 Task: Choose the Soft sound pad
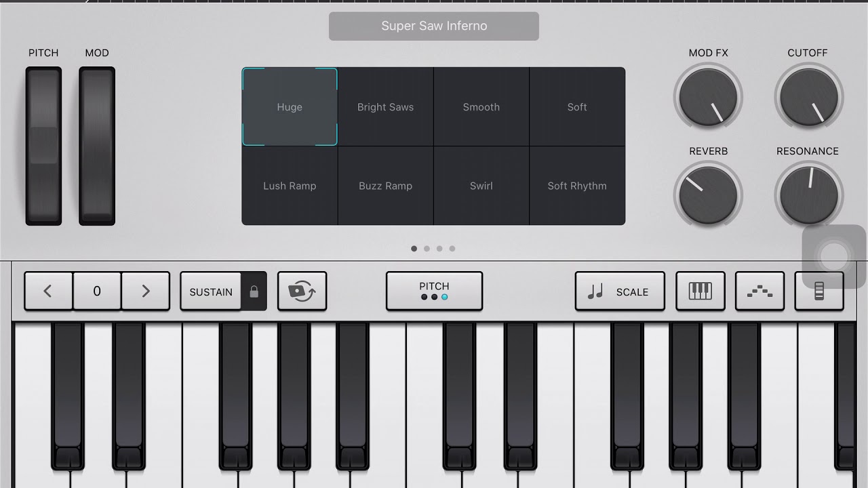tap(577, 107)
